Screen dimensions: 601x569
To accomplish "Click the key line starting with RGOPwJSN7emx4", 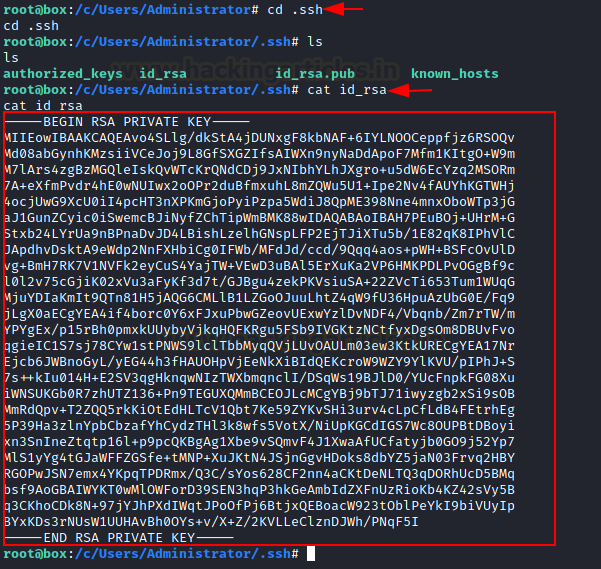I will pos(259,474).
